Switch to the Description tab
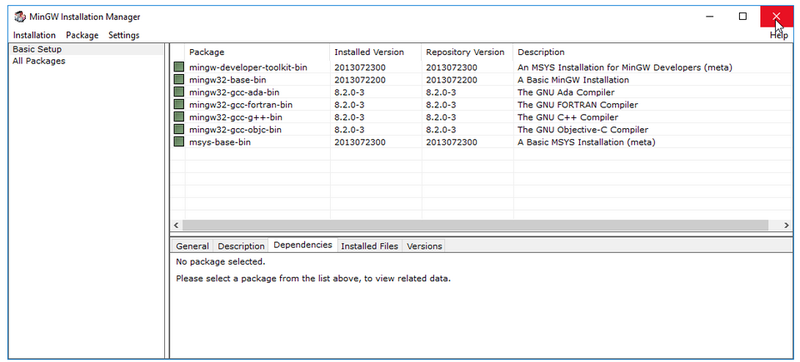This screenshot has height=362, width=800. coord(241,246)
